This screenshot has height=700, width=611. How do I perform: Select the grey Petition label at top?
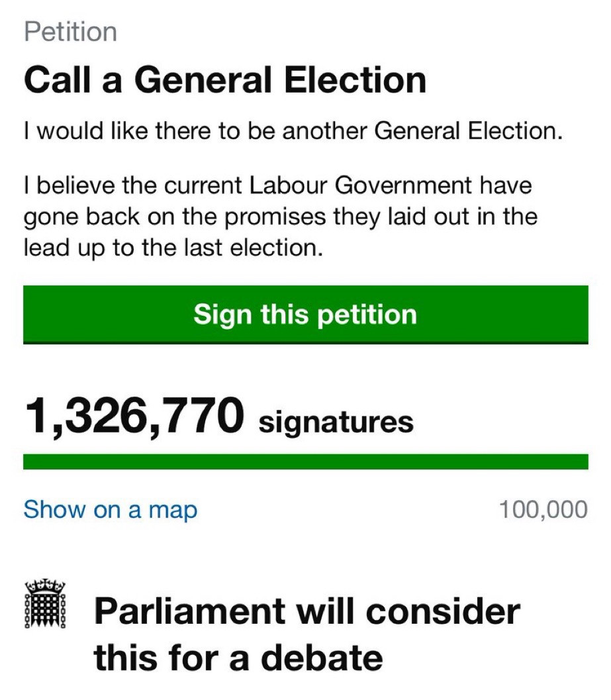pos(71,32)
